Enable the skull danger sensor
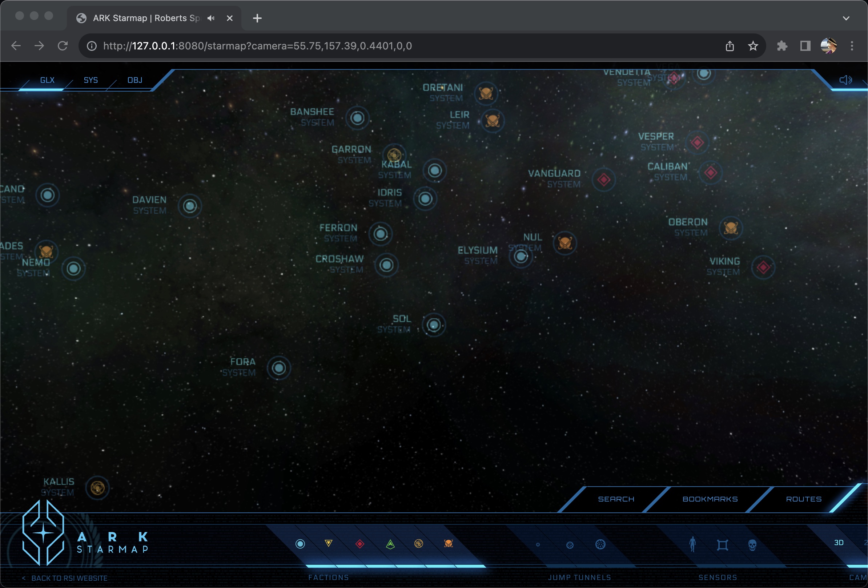 [752, 545]
